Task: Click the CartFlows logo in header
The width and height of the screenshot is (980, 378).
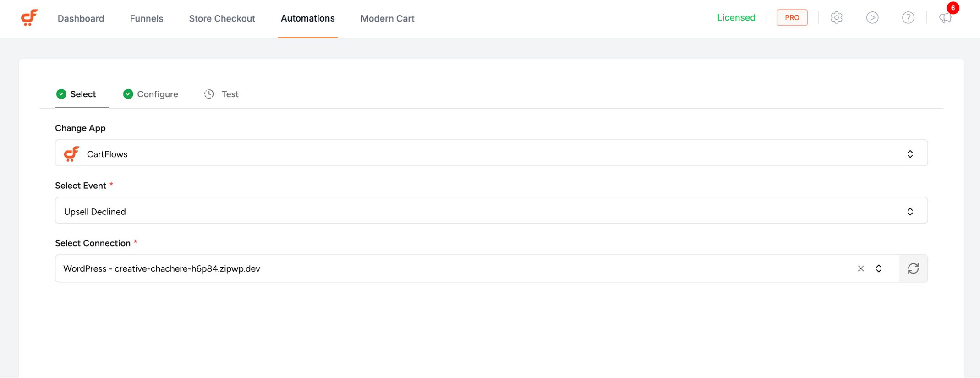Action: click(x=29, y=18)
